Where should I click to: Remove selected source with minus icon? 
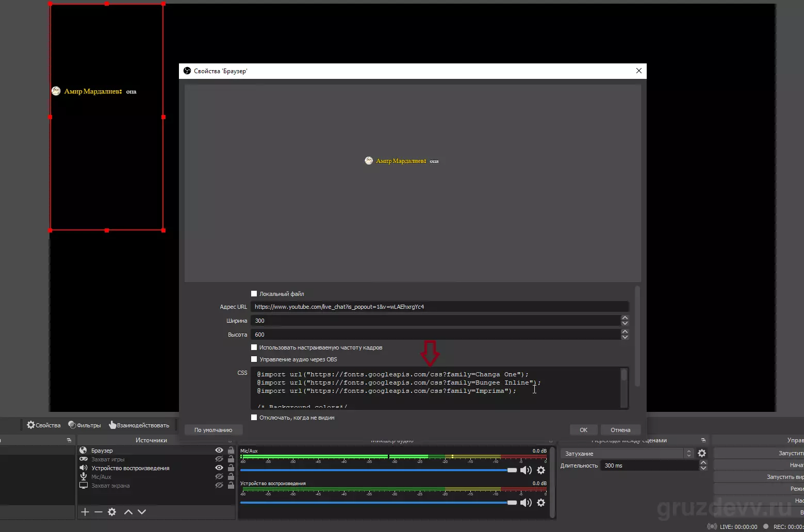tap(99, 512)
